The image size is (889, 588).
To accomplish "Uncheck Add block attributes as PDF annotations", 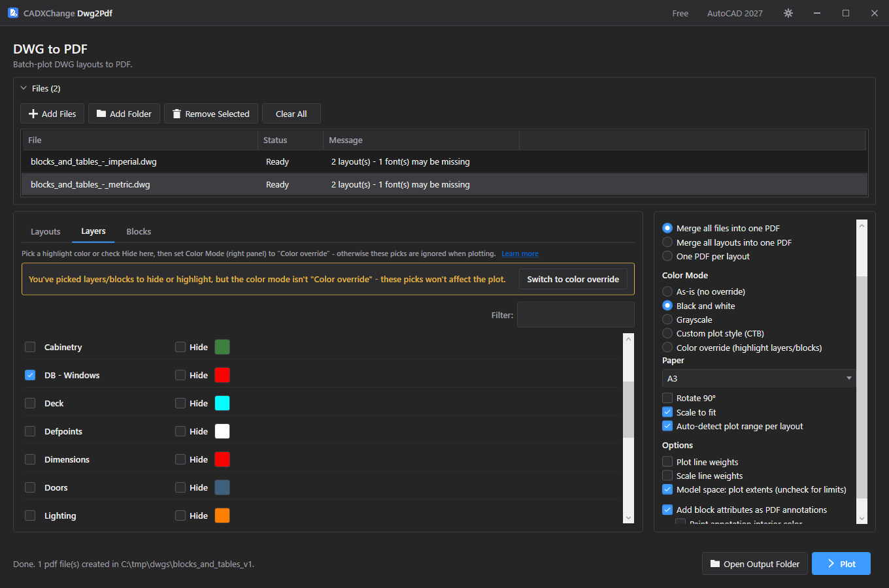I will tap(667, 510).
